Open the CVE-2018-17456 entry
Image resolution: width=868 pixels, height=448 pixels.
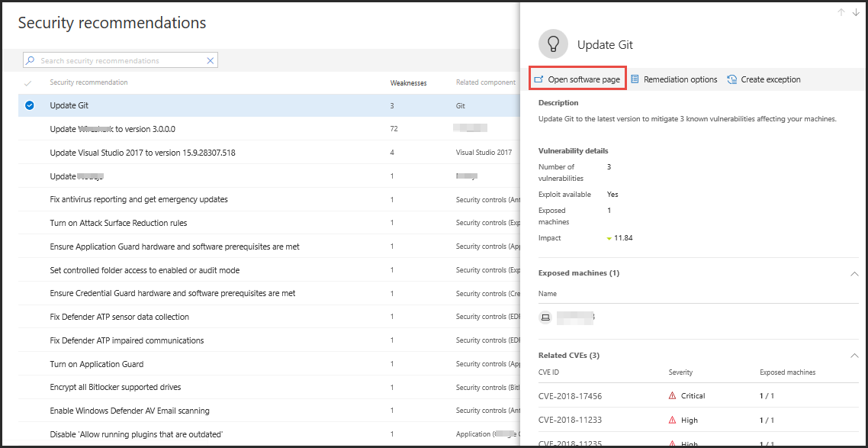[570, 396]
